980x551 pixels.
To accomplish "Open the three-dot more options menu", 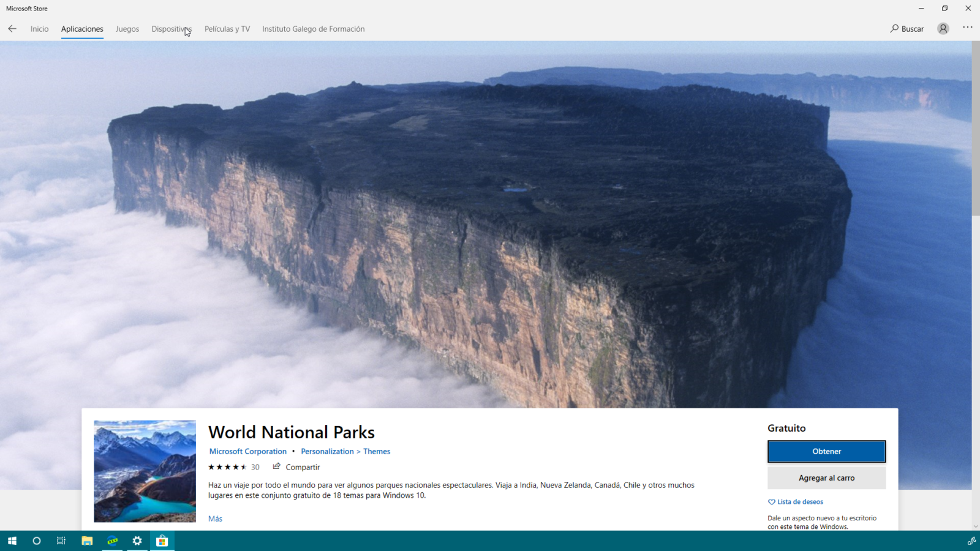I will (x=967, y=28).
